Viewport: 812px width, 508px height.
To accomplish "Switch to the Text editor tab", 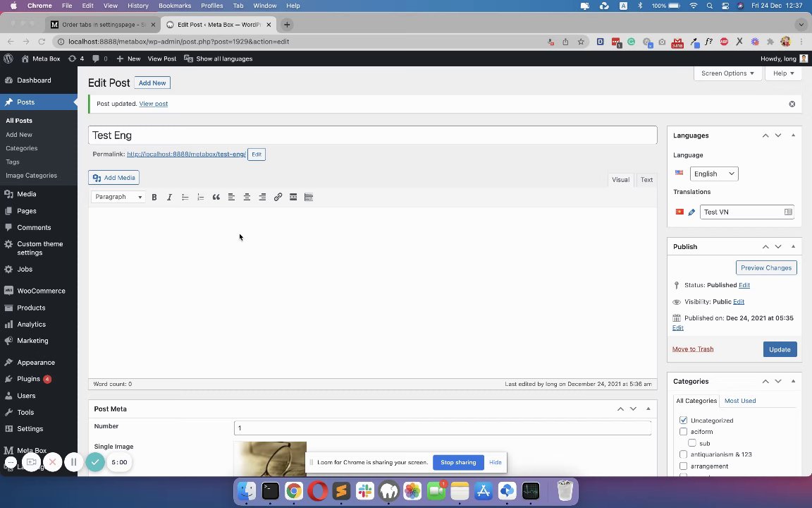I will 646,180.
